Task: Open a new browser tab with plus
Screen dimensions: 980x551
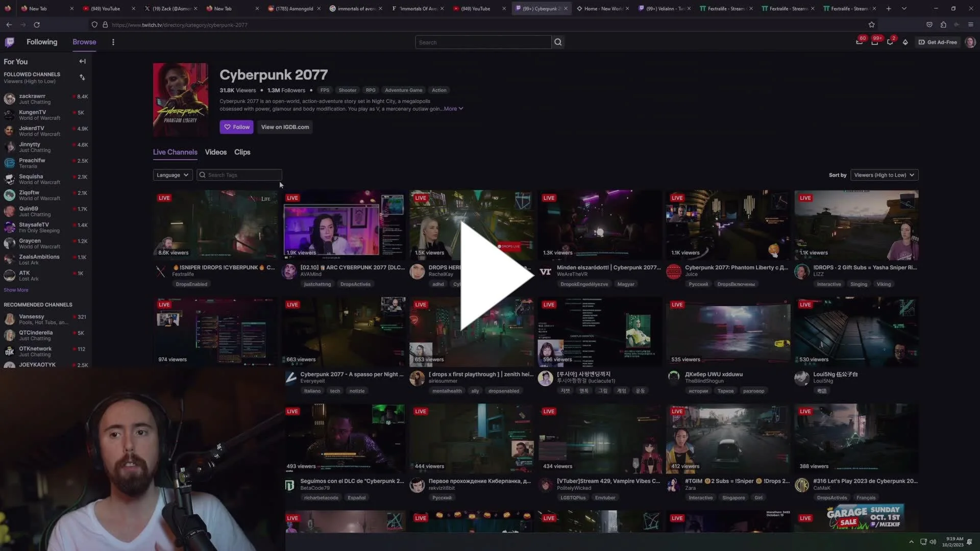Action: (x=889, y=9)
